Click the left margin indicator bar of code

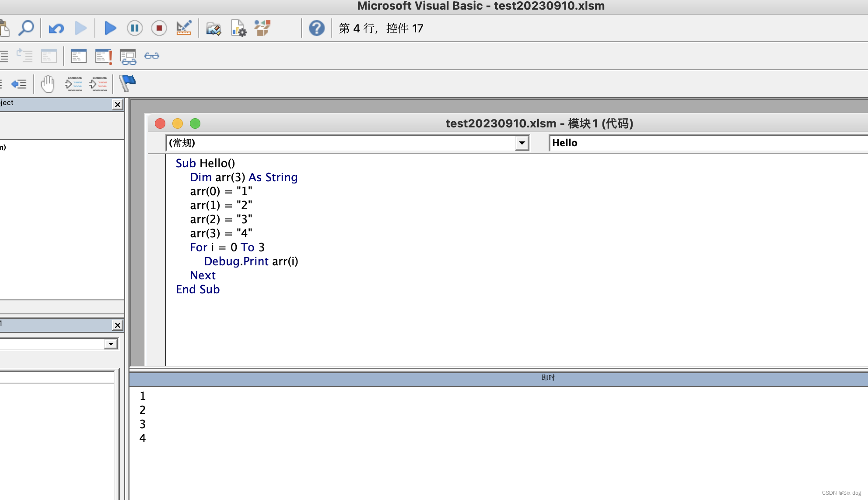[x=157, y=260]
